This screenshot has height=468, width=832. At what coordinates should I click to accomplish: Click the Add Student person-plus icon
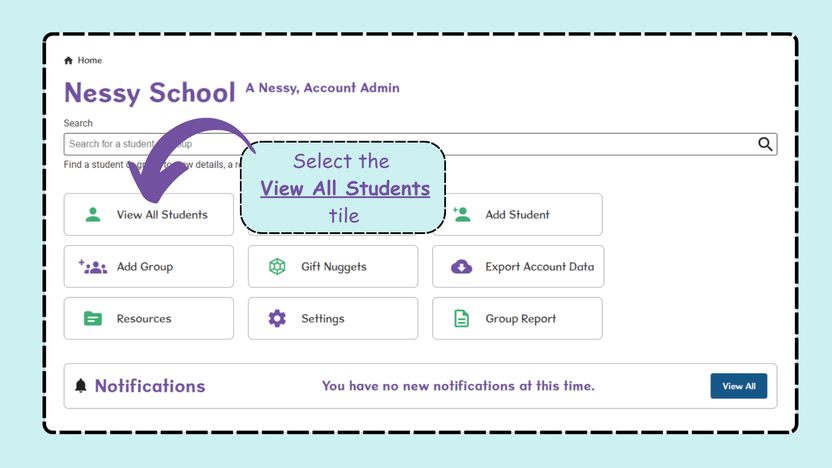click(461, 214)
